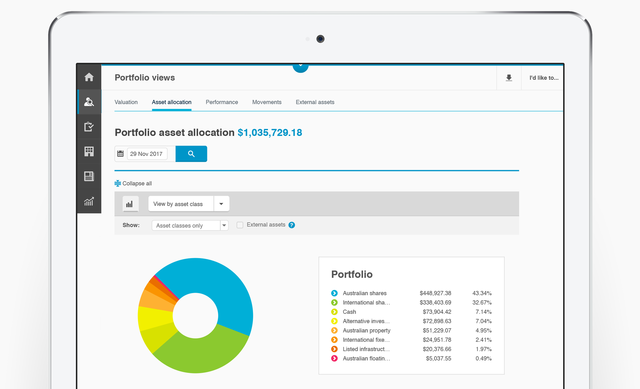
Task: Open the I'd like to... menu
Action: (544, 78)
